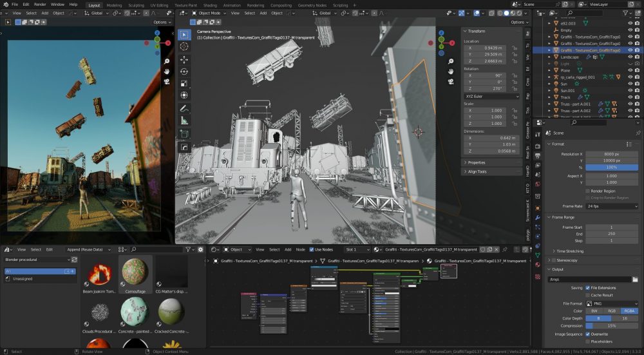
Task: Open the asset browser settings gear
Action: tap(200, 249)
